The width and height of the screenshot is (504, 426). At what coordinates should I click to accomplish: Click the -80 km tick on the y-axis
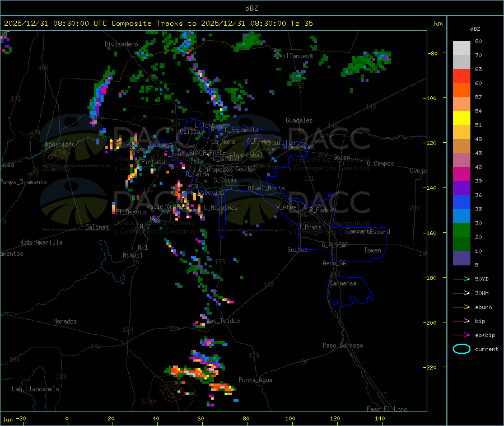[433, 53]
